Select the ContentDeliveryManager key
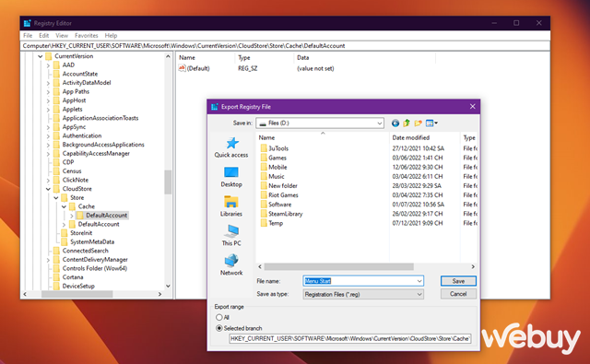 95,260
